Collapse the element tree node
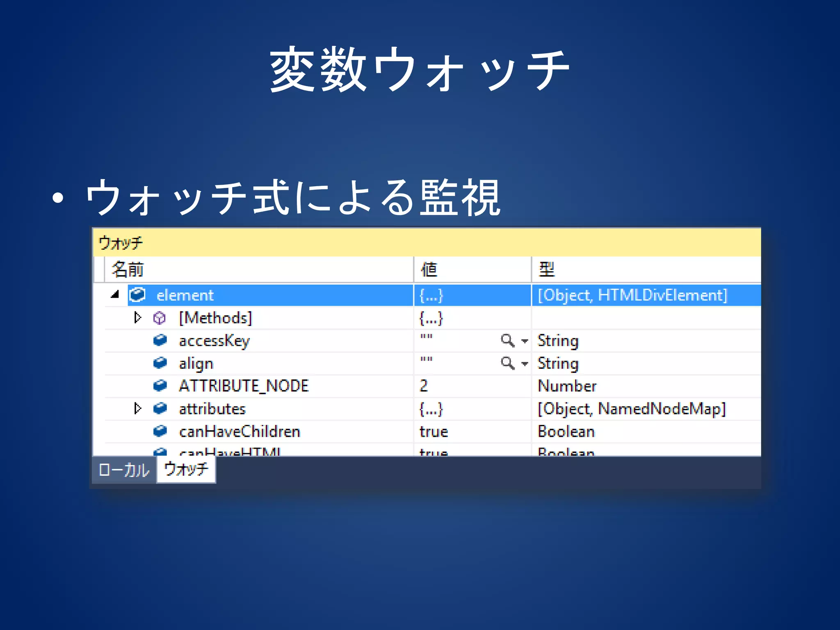This screenshot has width=840, height=630. click(115, 294)
